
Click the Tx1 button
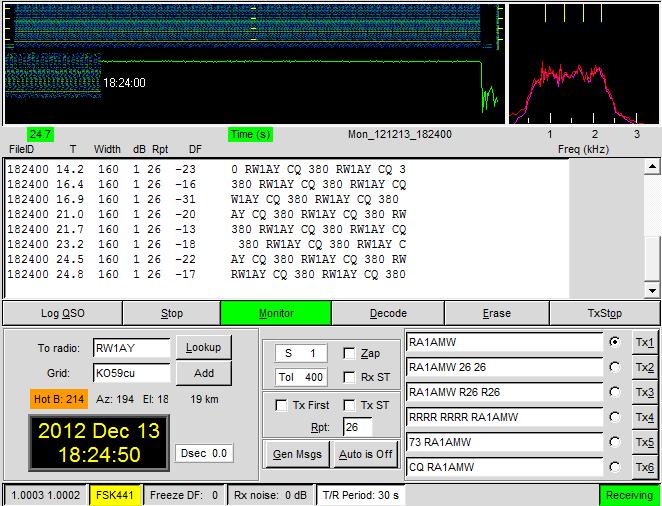point(645,342)
